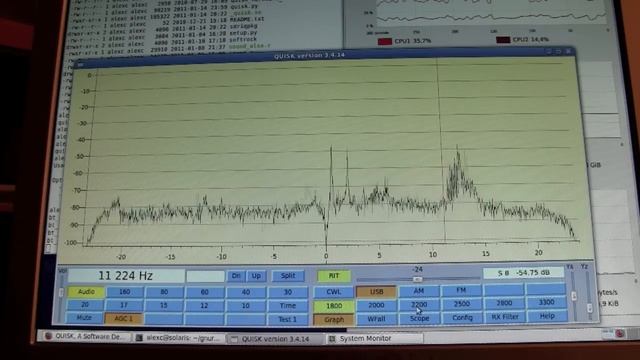Adjust the RIT slider showing -24
Screen dimensions: 640x360
[x=418, y=279]
